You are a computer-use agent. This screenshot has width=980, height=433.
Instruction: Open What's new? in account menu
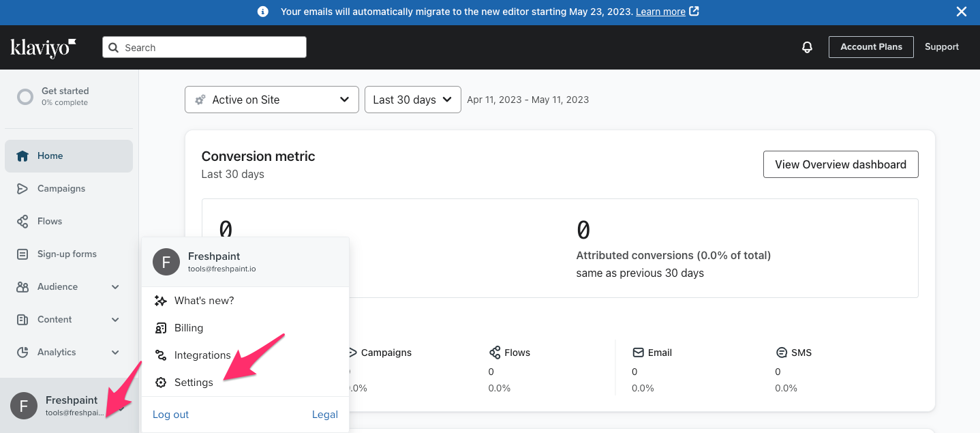[x=204, y=301]
